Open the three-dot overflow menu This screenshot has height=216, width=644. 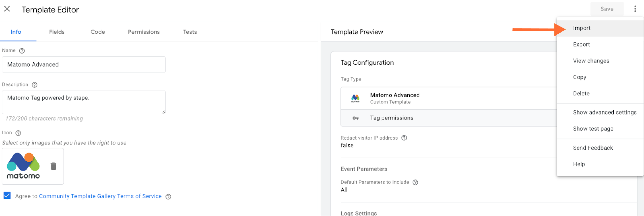coord(635,9)
